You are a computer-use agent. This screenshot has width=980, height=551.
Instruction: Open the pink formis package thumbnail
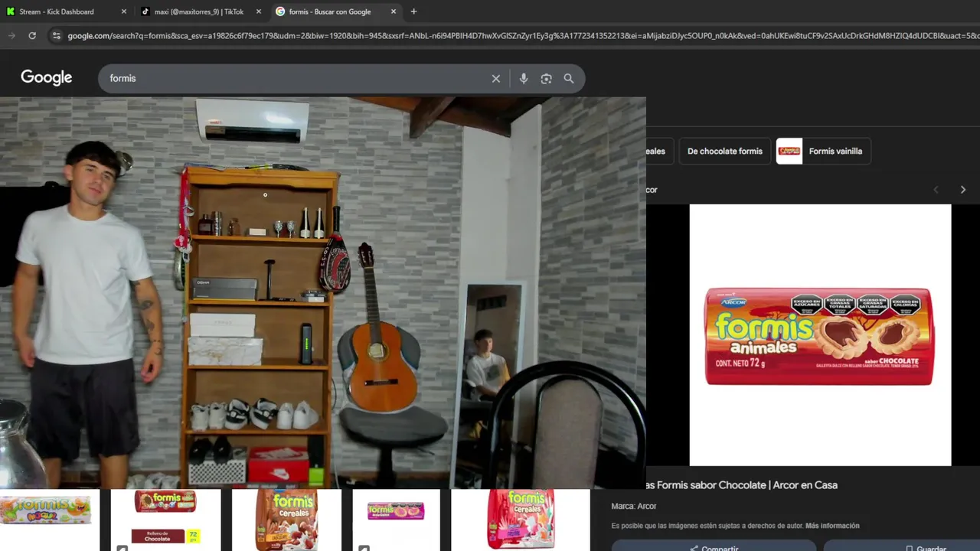coord(396,520)
